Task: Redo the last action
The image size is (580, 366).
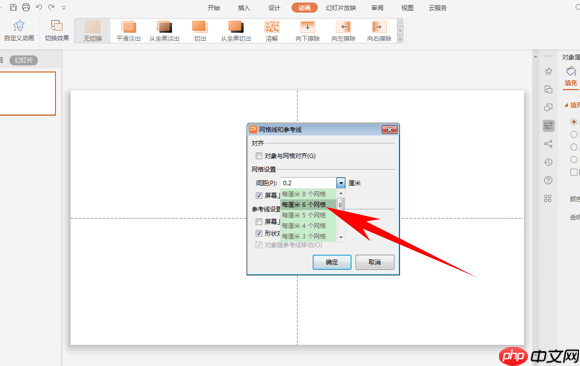Action: tap(51, 7)
